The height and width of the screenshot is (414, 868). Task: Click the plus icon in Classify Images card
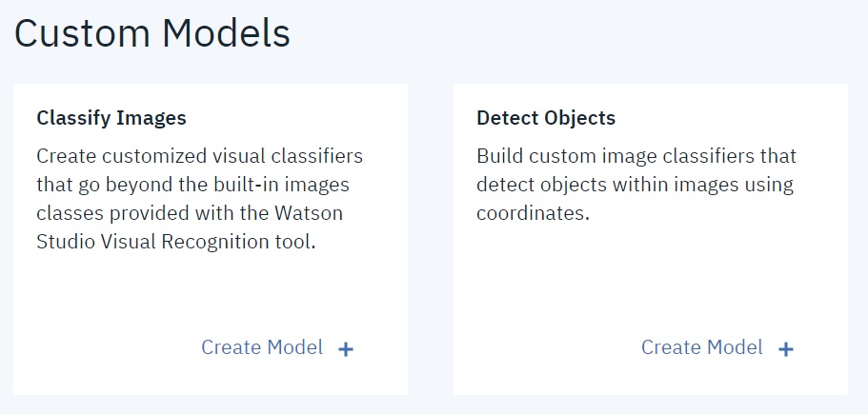(x=346, y=349)
